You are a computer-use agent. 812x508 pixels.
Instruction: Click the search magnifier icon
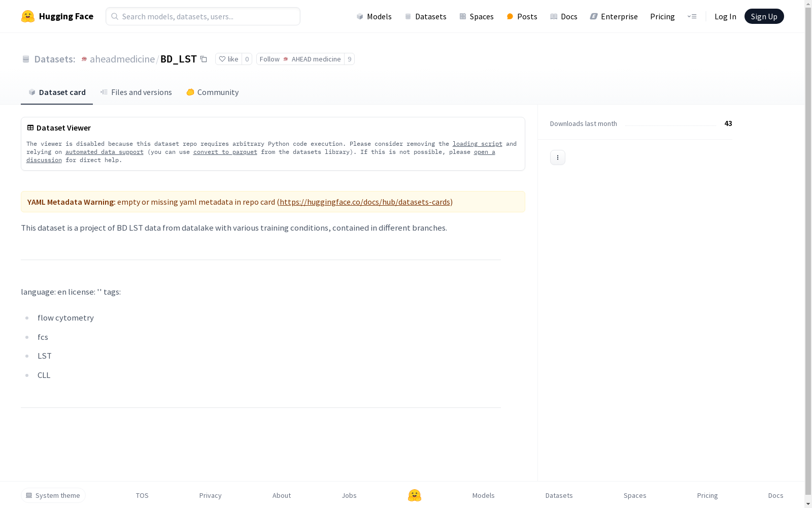point(115,16)
